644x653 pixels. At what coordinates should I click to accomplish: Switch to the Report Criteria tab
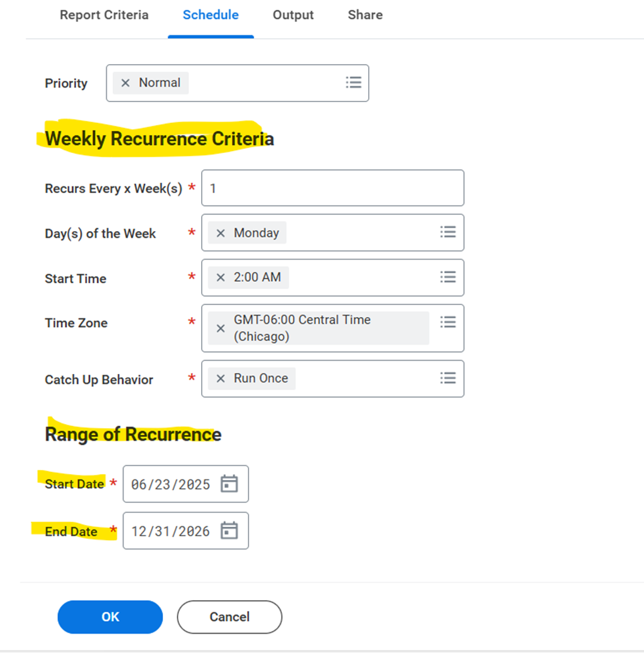[104, 15]
